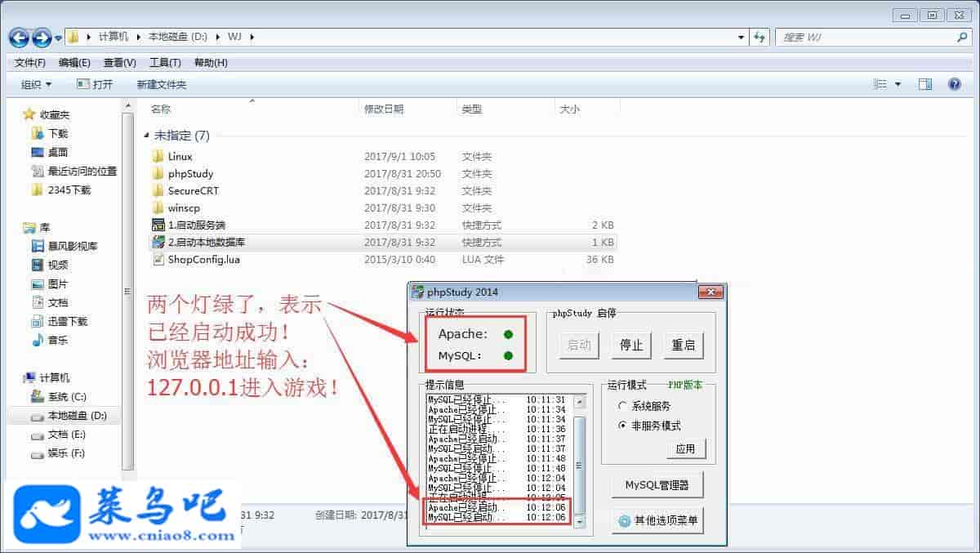
Task: Click the Back navigation arrow
Action: [x=20, y=38]
